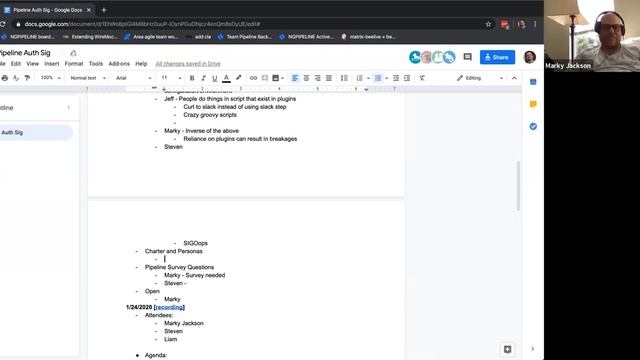
Task: Open the View menu
Action: (32, 64)
